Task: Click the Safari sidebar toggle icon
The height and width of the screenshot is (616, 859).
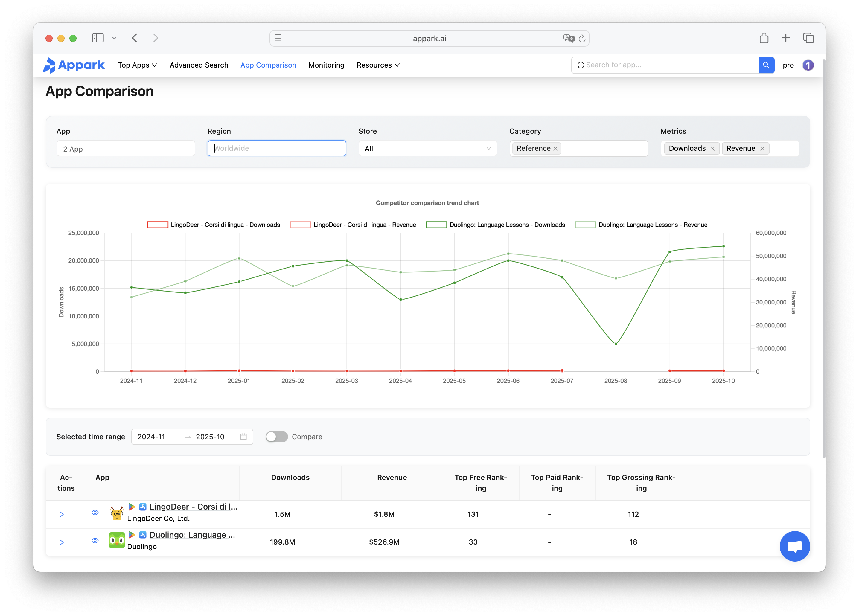Action: (x=98, y=38)
